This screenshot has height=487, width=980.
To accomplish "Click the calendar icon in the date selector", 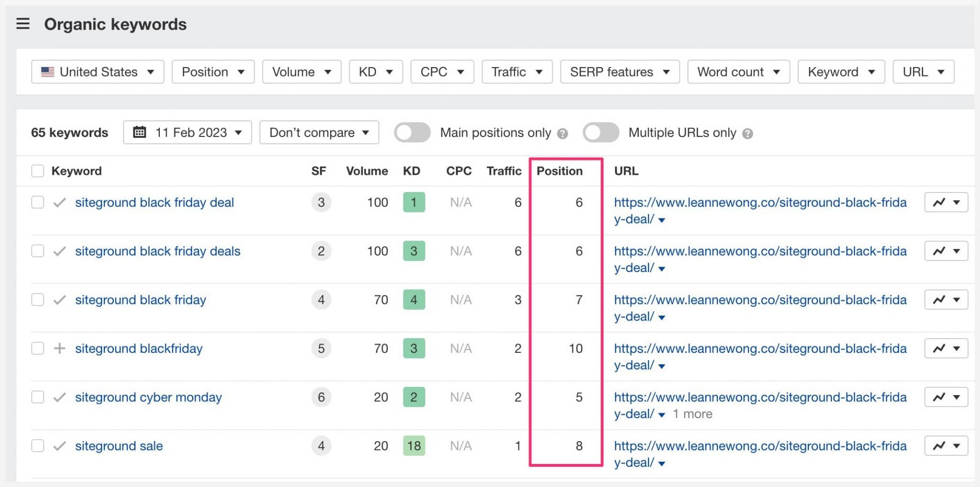I will point(139,132).
